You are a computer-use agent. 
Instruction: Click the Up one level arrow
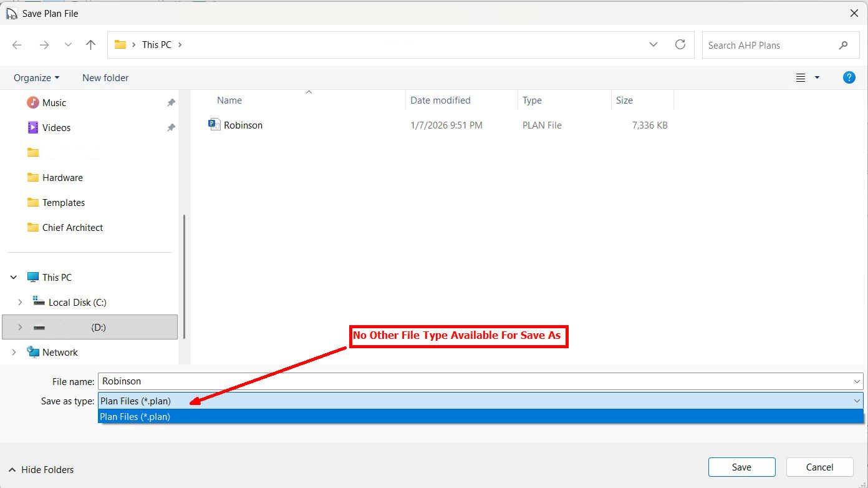click(x=90, y=45)
